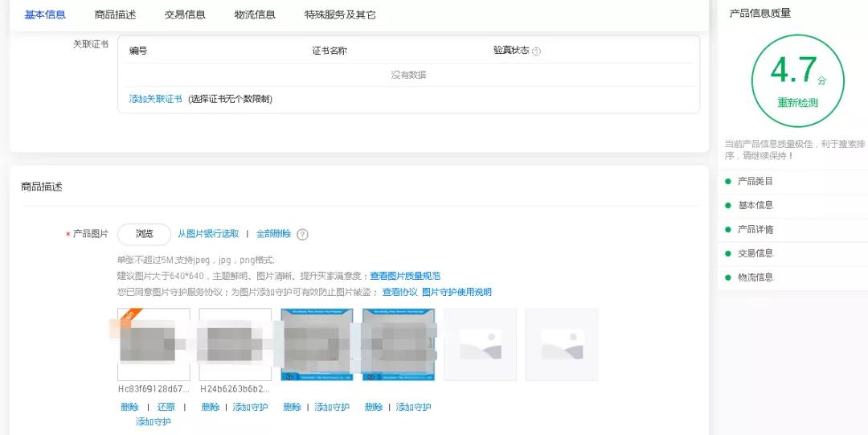Click 还原 under the first image
The width and height of the screenshot is (868, 435).
tap(166, 408)
